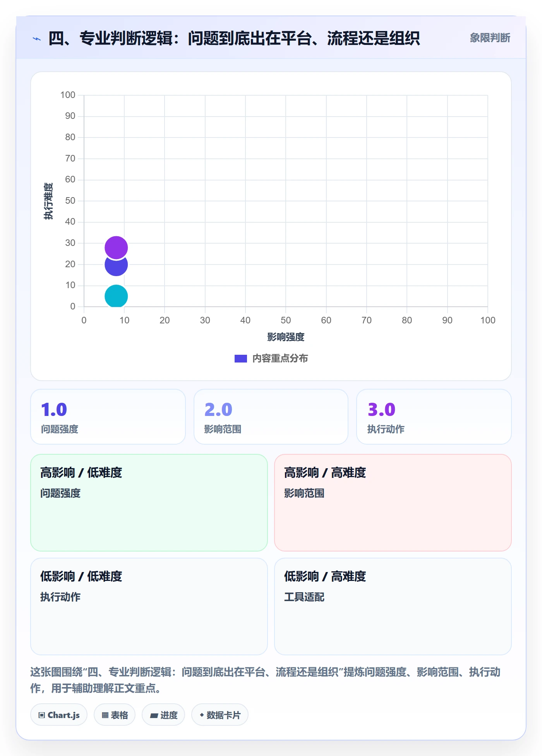Open the 3.0 执行动作 stat card
The height and width of the screenshot is (756, 542).
(434, 417)
